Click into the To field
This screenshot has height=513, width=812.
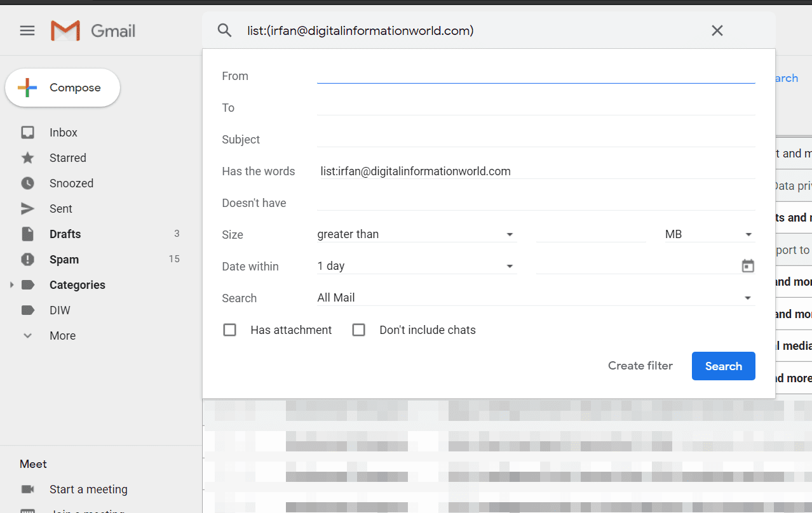point(536,107)
